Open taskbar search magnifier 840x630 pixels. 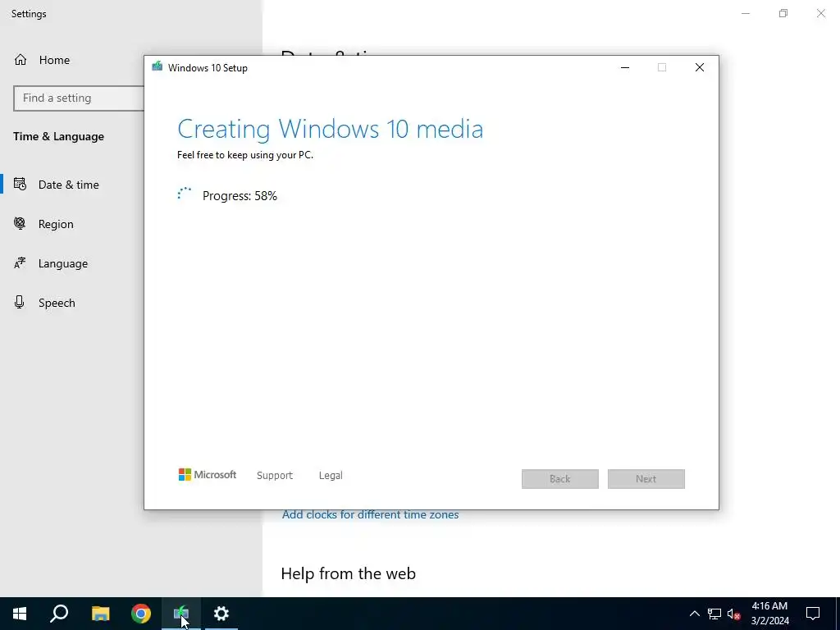59,614
